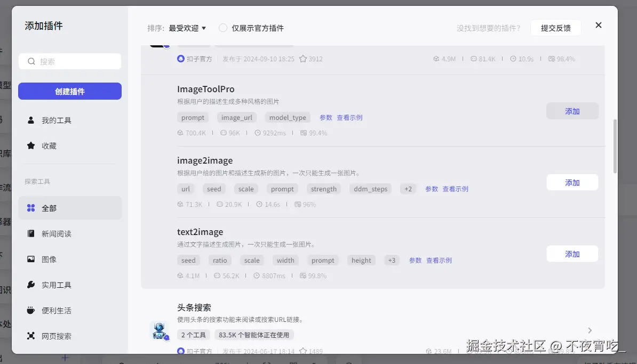Expand the 头条搜索 plugin chevron
Viewport: 637px width, 364px height.
pos(590,330)
